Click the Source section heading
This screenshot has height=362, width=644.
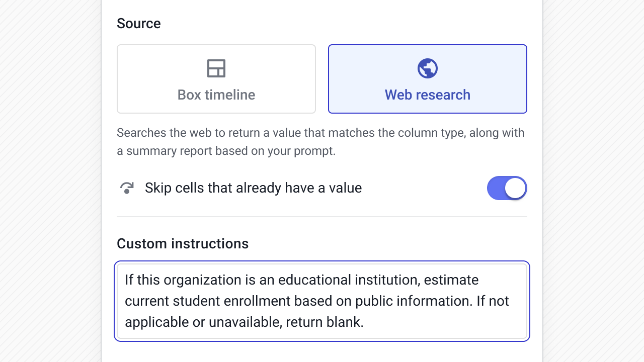coord(139,24)
